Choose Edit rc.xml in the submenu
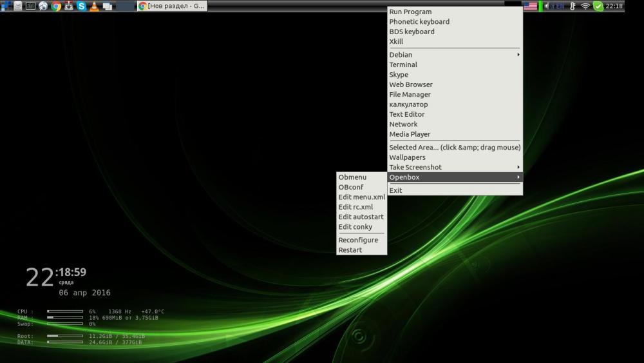The width and height of the screenshot is (644, 363). click(x=361, y=207)
